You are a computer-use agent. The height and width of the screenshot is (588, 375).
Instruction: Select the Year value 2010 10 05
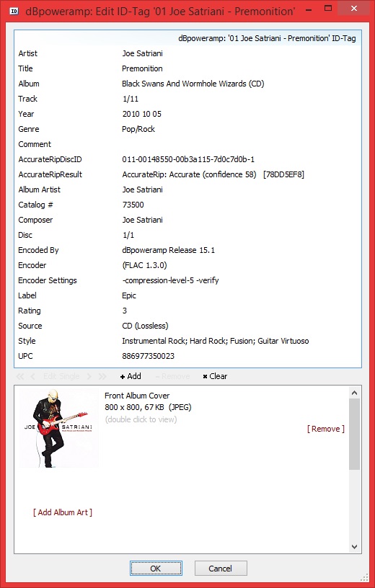click(141, 114)
